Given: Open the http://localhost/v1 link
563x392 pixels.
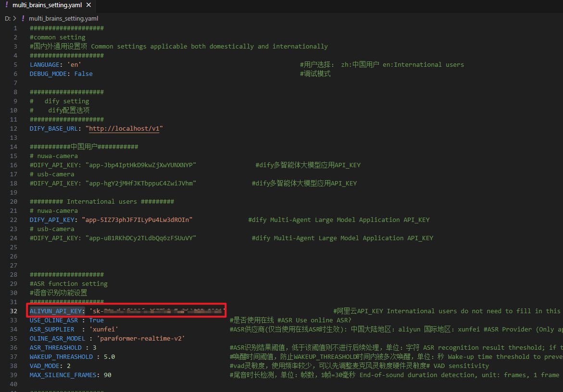Looking at the screenshot, I should [124, 129].
